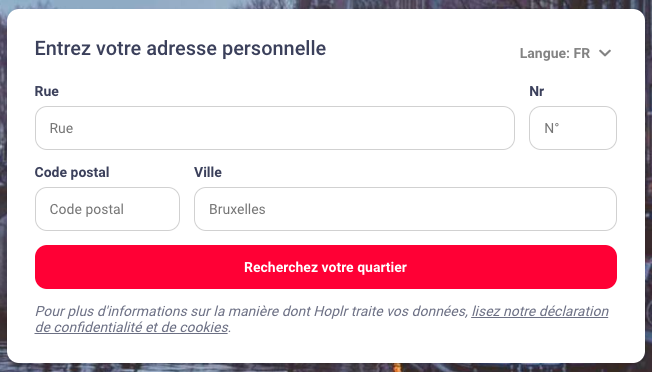Image resolution: width=652 pixels, height=372 pixels.
Task: Click the Ville field showing Bruxelles
Action: (x=405, y=209)
